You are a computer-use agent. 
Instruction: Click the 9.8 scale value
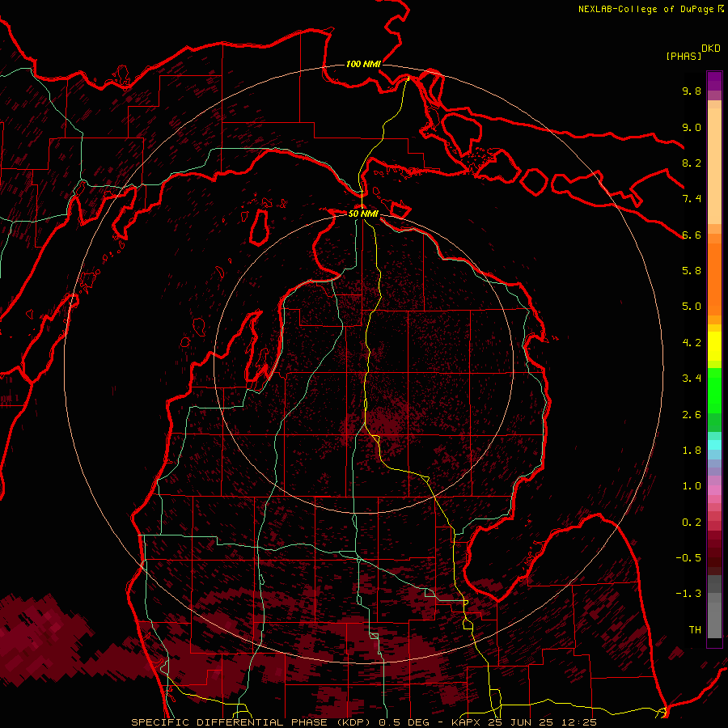692,91
